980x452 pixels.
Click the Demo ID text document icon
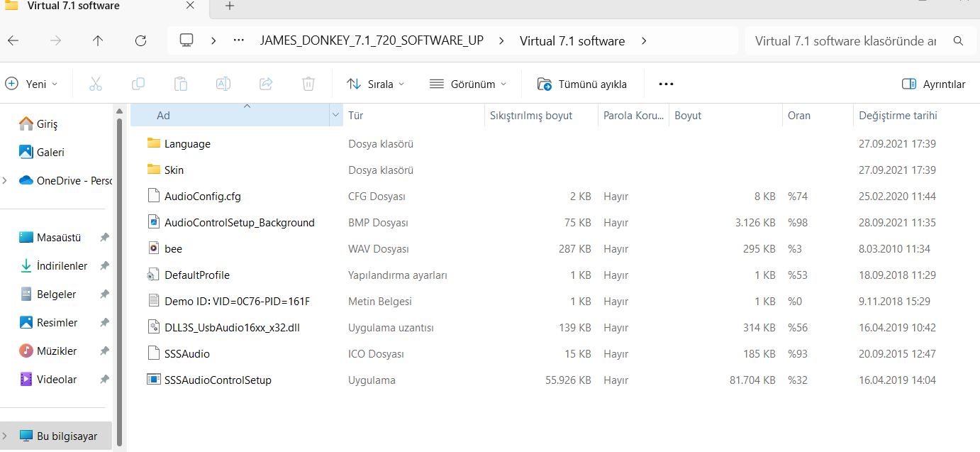[154, 300]
